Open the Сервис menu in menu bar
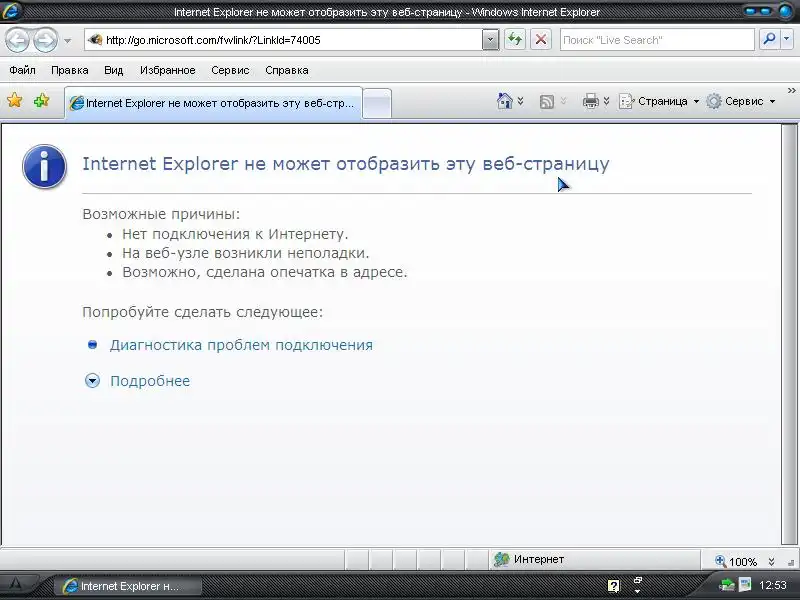 pos(230,70)
